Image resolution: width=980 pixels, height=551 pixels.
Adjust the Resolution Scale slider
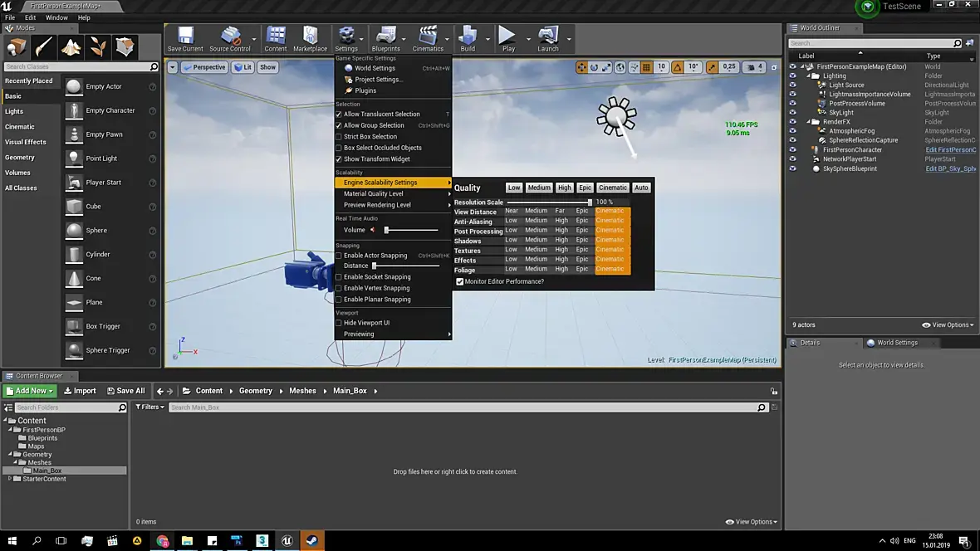pos(549,202)
